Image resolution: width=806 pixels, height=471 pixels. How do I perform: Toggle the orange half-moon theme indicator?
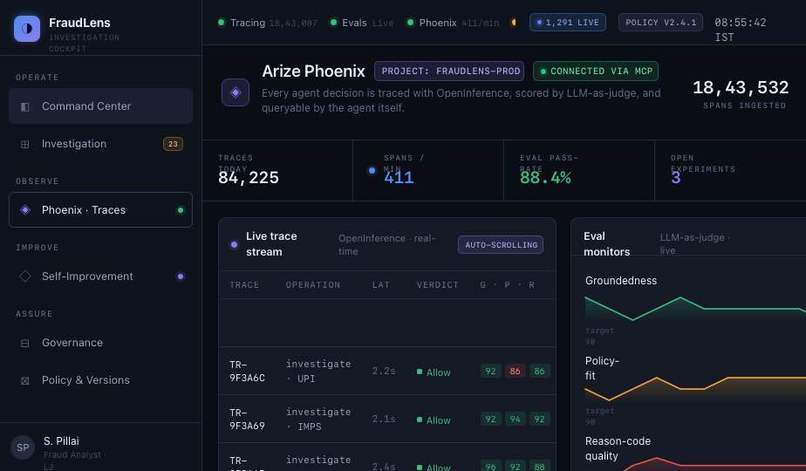(x=513, y=23)
